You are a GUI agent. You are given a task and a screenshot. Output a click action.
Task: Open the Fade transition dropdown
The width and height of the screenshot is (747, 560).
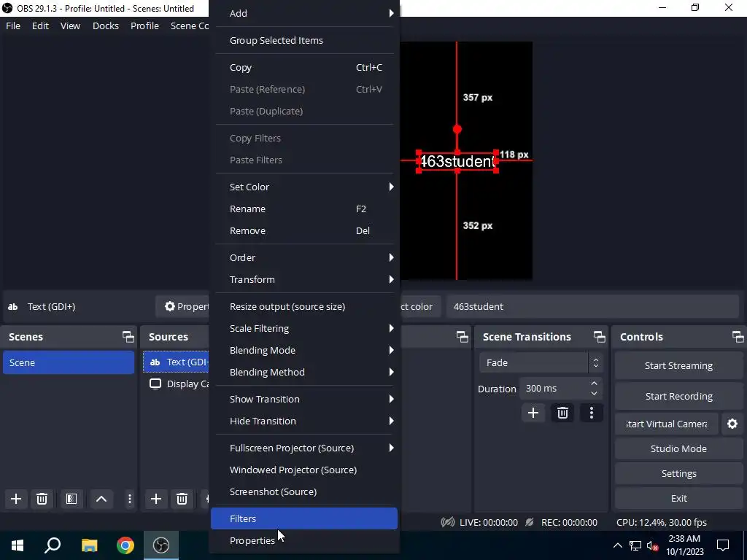pos(541,363)
